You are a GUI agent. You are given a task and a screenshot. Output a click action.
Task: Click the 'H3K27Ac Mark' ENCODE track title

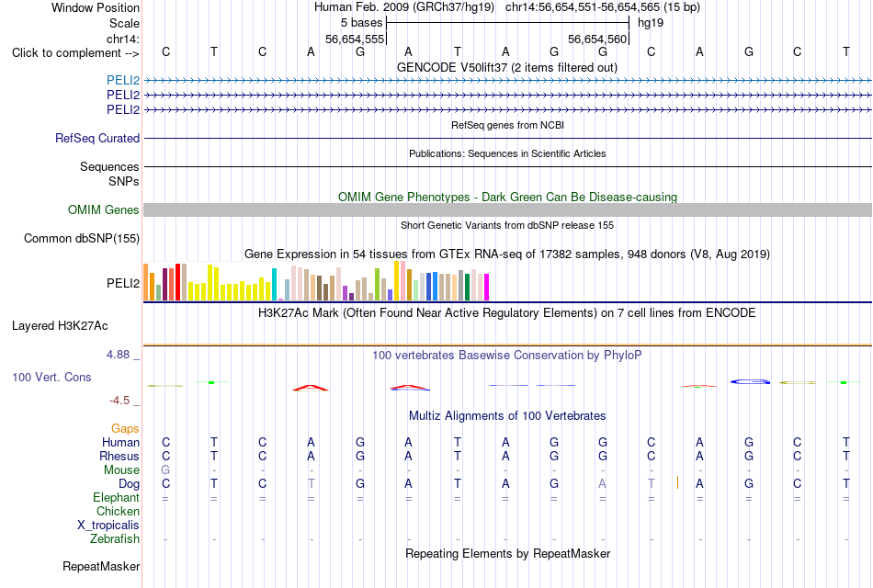[x=507, y=313]
